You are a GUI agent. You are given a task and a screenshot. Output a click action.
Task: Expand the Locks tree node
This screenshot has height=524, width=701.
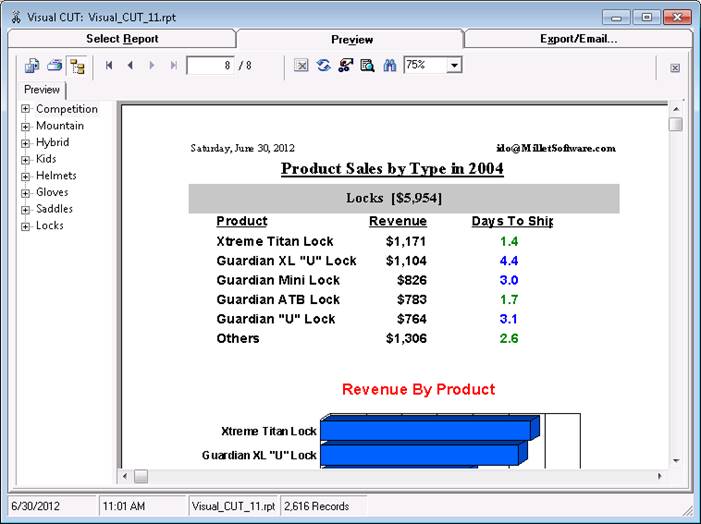pyautogui.click(x=26, y=226)
